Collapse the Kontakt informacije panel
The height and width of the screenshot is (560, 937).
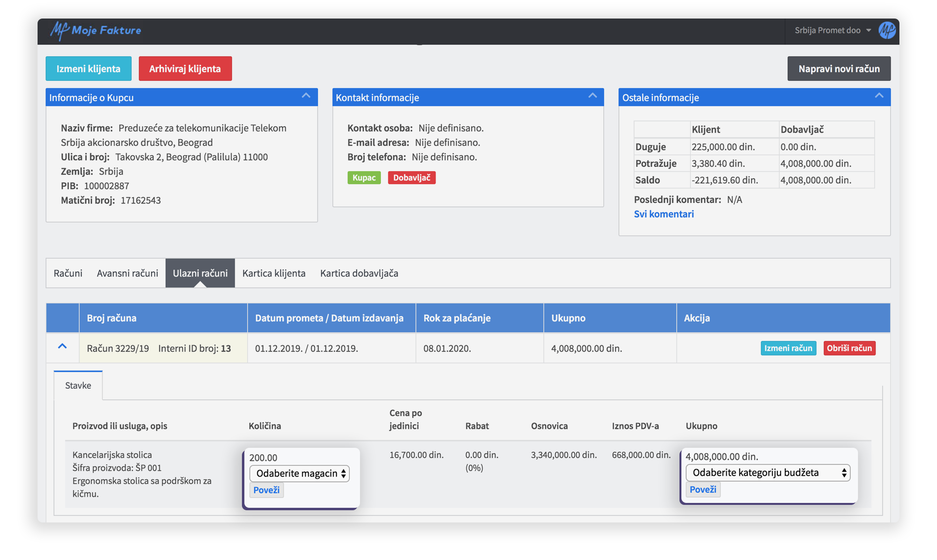pyautogui.click(x=592, y=96)
